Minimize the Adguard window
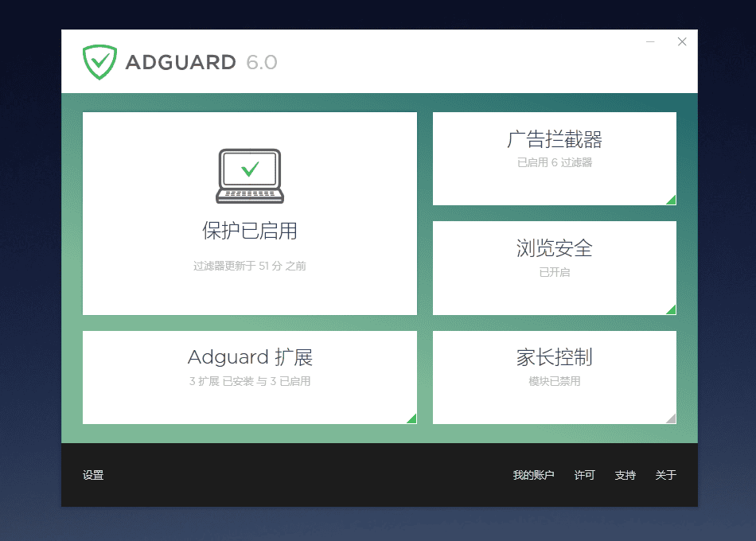Viewport: 756px width, 541px height. tap(650, 42)
